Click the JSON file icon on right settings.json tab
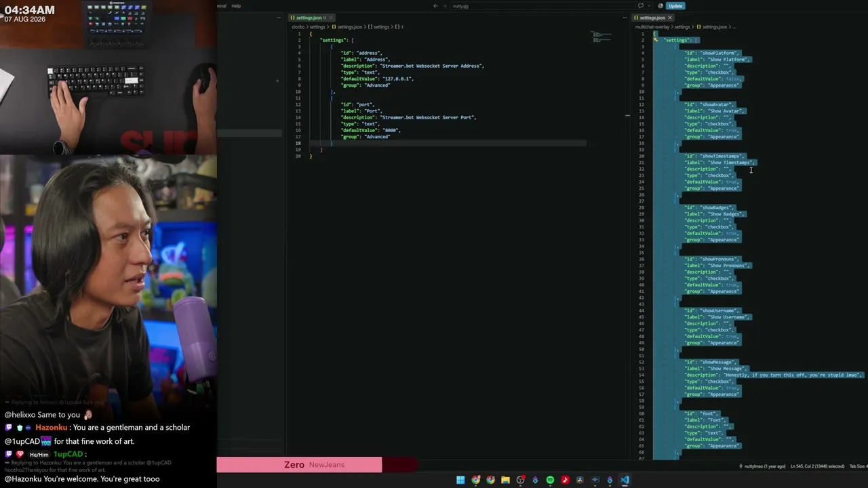Viewport: 868px width, 488px height. [636, 18]
